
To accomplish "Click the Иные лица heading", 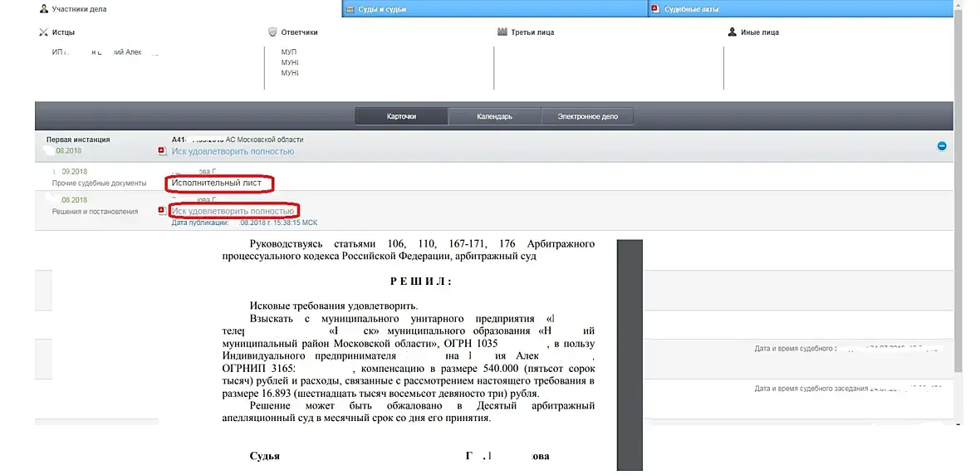I will pos(760,32).
